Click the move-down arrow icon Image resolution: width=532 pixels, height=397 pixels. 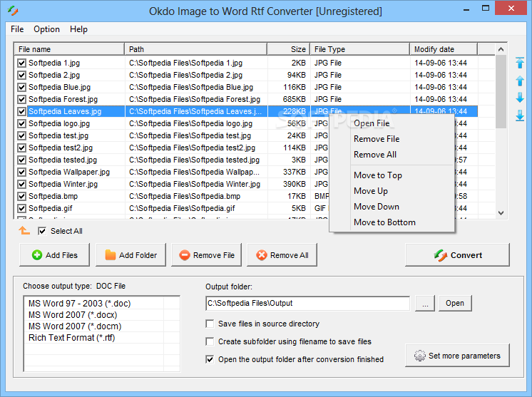coord(520,98)
